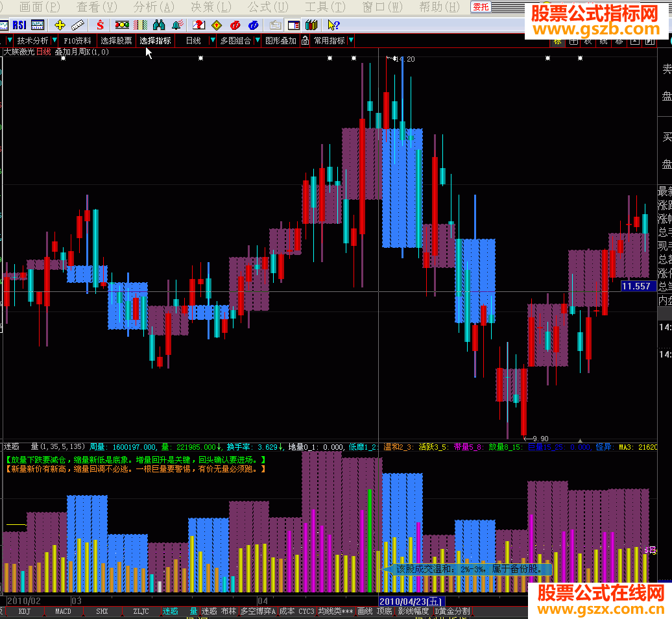Image resolution: width=672 pixels, height=619 pixels.
Task: Click the 2010/04/23 date marker on timeline
Action: [411, 601]
